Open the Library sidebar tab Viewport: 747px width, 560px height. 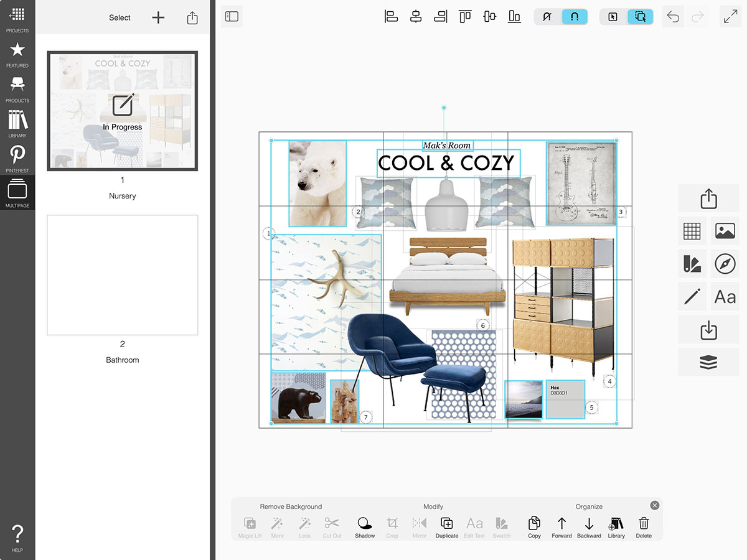click(17, 124)
